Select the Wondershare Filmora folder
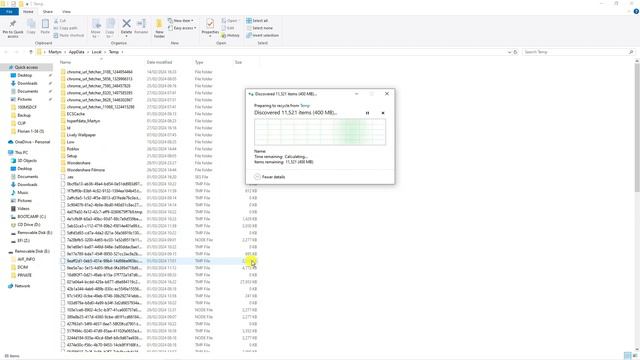This screenshot has height=360, width=640. point(83,170)
